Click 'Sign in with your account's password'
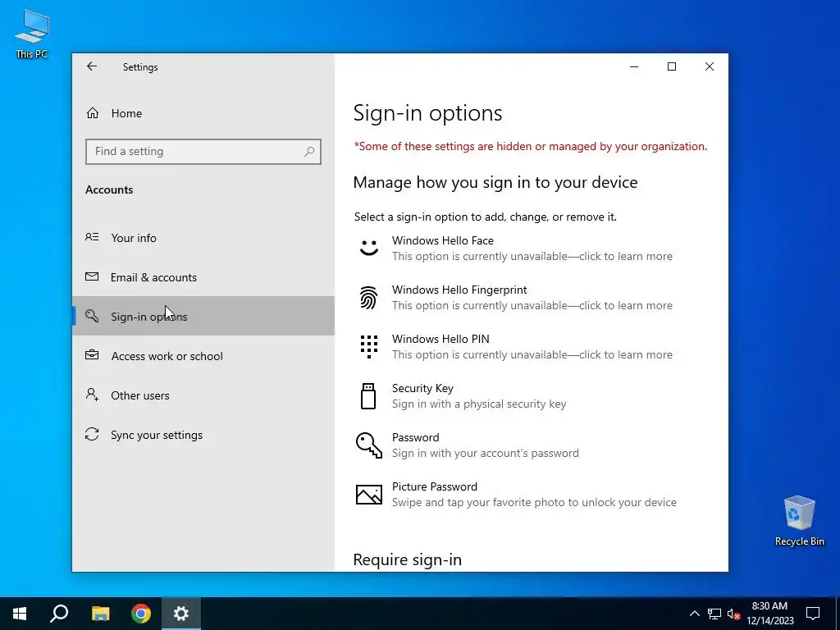The height and width of the screenshot is (630, 840). pyautogui.click(x=486, y=453)
